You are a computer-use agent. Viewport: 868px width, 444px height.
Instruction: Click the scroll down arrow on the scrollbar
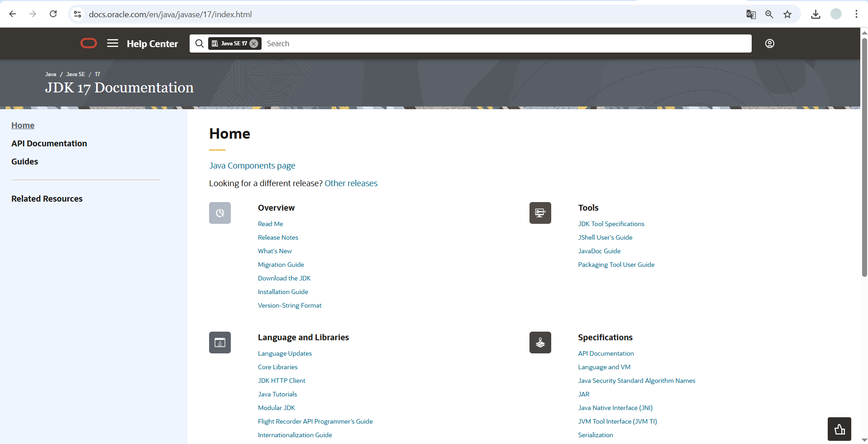tap(864, 440)
